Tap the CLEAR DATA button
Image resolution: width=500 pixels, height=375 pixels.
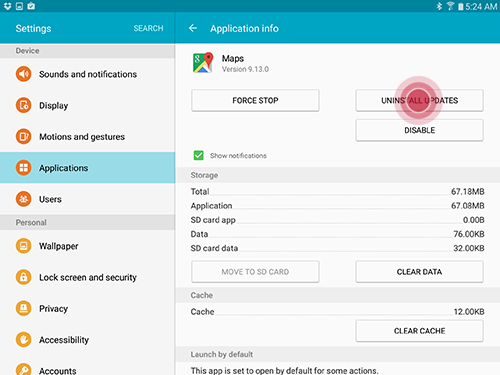click(419, 272)
